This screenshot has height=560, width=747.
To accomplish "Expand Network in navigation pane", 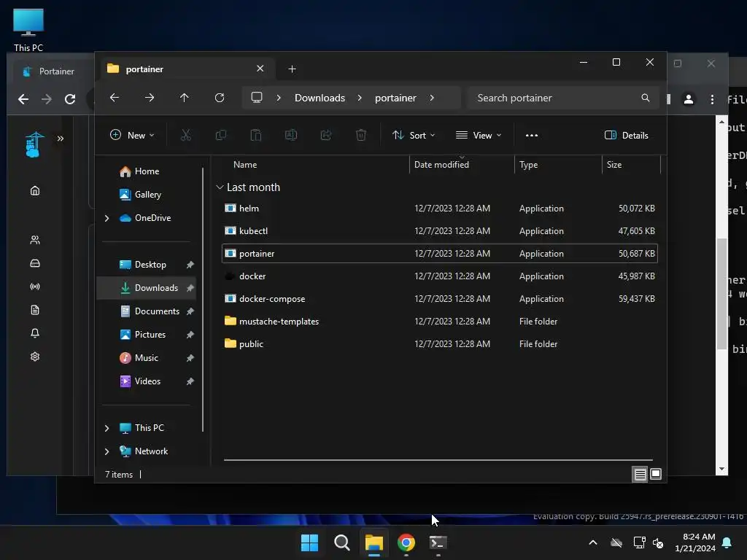I will click(x=107, y=451).
